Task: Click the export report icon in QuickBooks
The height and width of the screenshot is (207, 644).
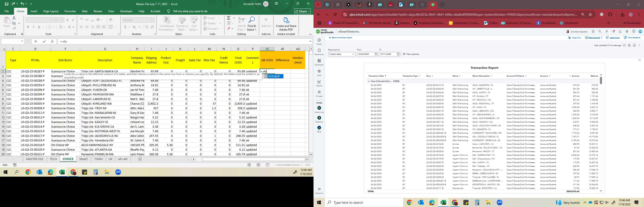Action: click(x=634, y=45)
